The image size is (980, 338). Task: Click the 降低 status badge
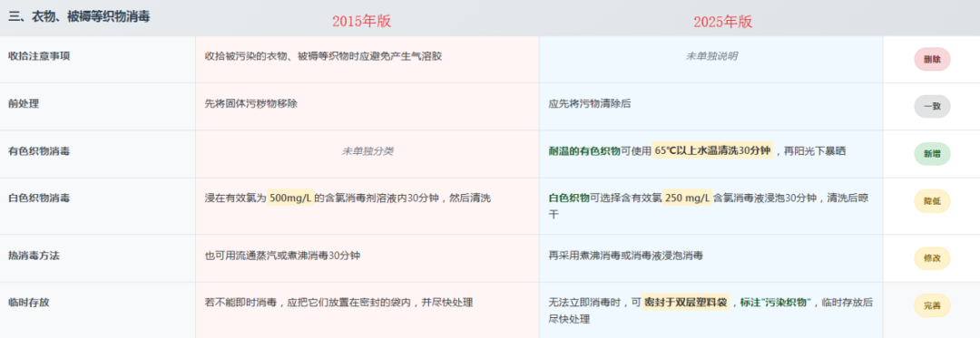tap(932, 201)
